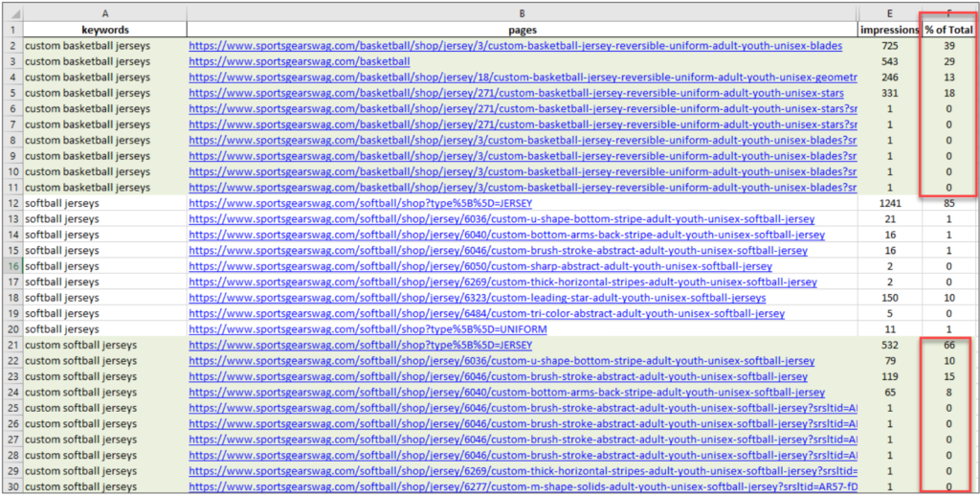Image resolution: width=980 pixels, height=496 pixels.
Task: Click impressions value 725
Action: 889,46
